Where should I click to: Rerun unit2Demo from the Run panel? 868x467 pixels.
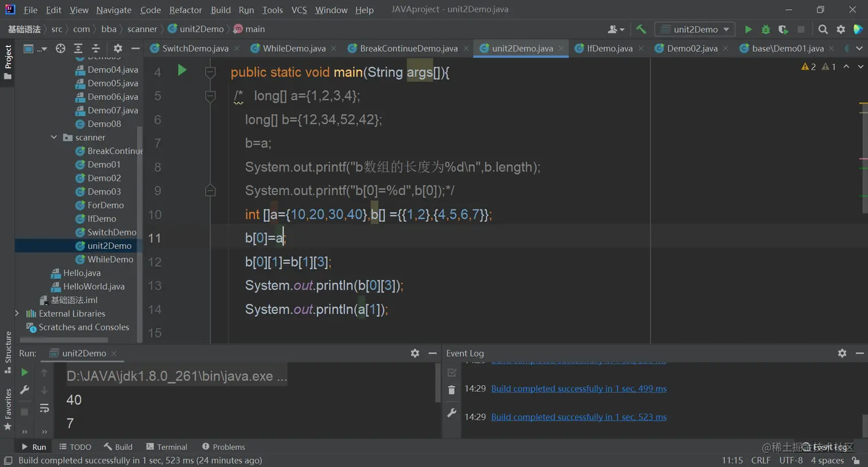(24, 372)
